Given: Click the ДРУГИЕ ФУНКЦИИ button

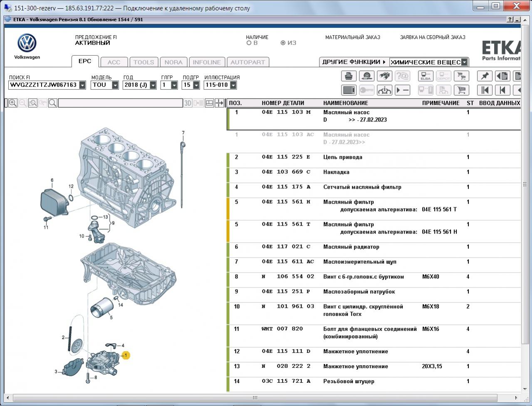Looking at the screenshot, I should click(x=354, y=62).
